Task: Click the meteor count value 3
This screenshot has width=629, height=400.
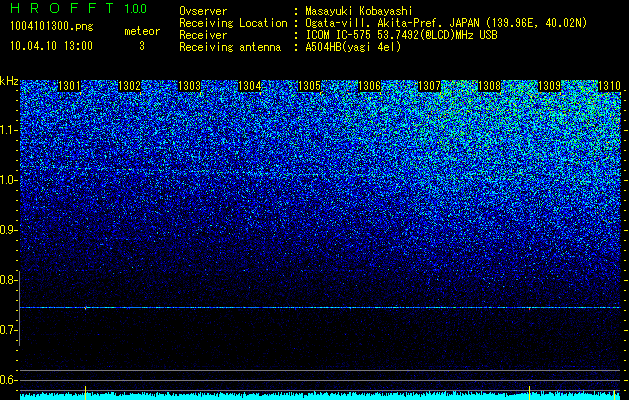Action: 142,46
